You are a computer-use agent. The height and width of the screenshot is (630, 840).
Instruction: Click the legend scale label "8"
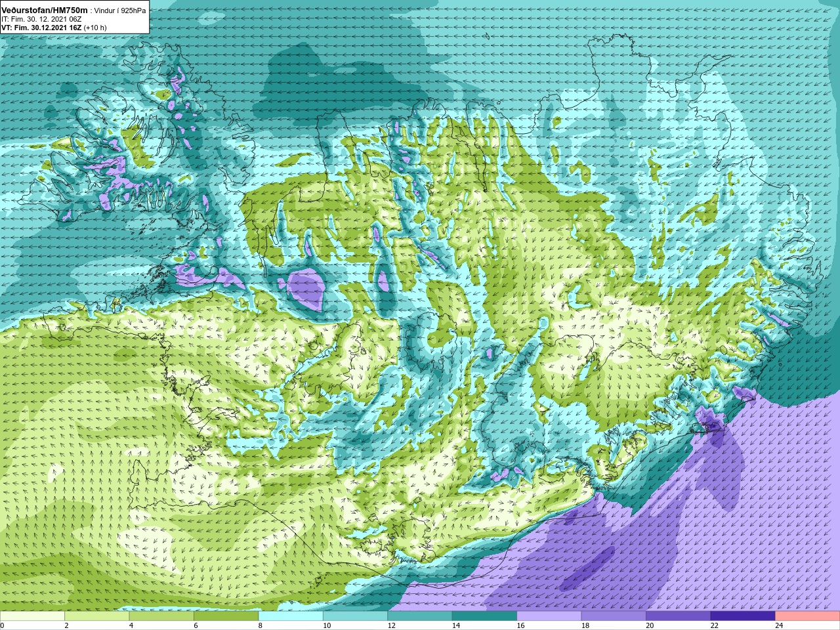pos(261,625)
